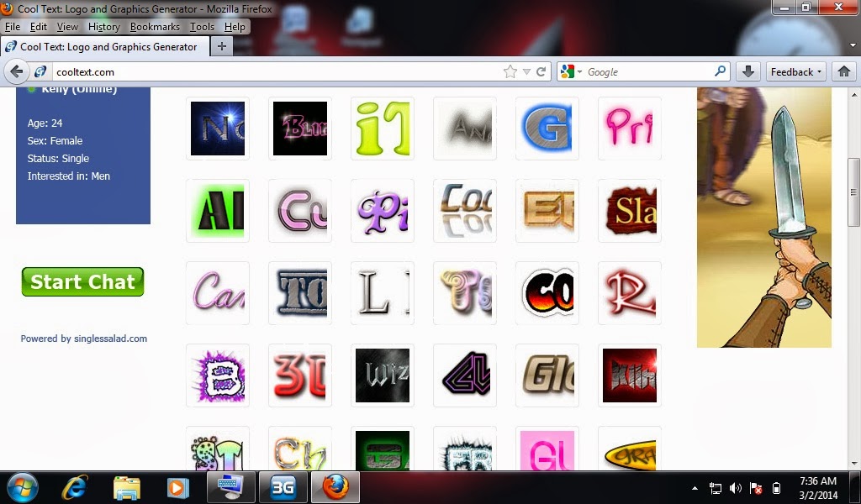The height and width of the screenshot is (504, 861).
Task: Click the Home icon in the toolbar
Action: tap(844, 71)
